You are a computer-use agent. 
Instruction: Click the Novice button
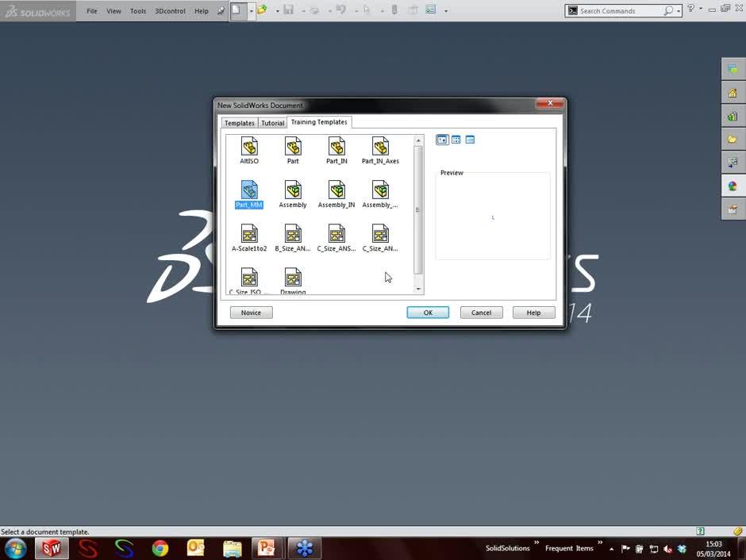click(251, 313)
